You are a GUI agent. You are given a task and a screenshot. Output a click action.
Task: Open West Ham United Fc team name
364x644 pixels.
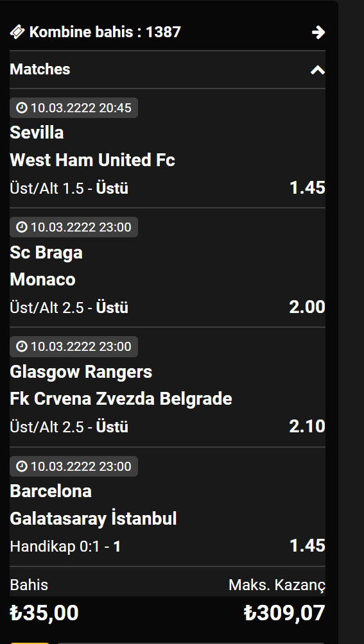(92, 160)
